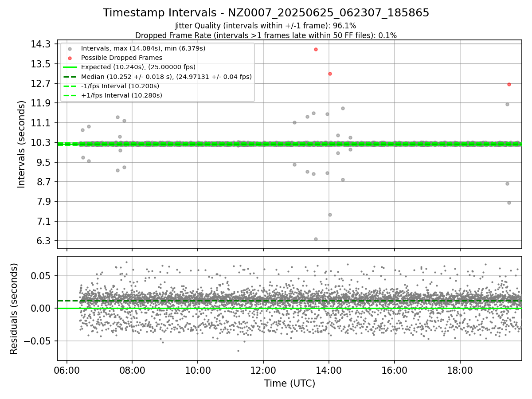532x399 pixels.
Task: Click the 13.5 y-axis tick label
Action: tap(42, 64)
